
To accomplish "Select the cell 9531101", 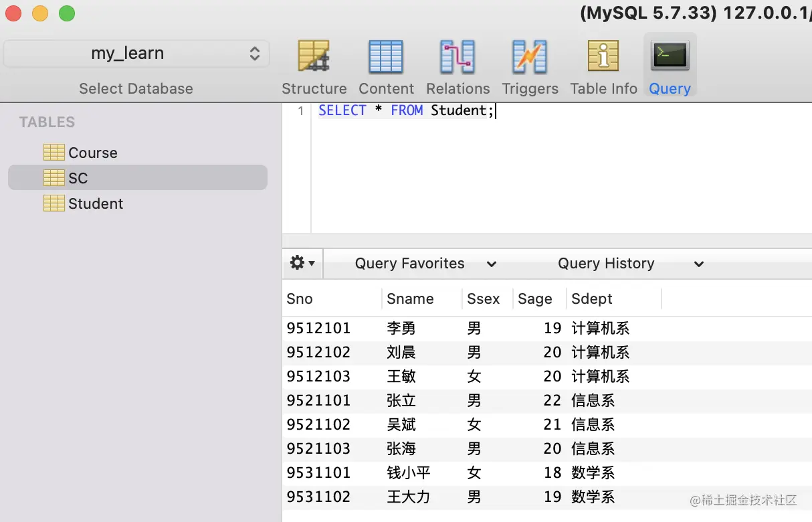I will (x=318, y=473).
